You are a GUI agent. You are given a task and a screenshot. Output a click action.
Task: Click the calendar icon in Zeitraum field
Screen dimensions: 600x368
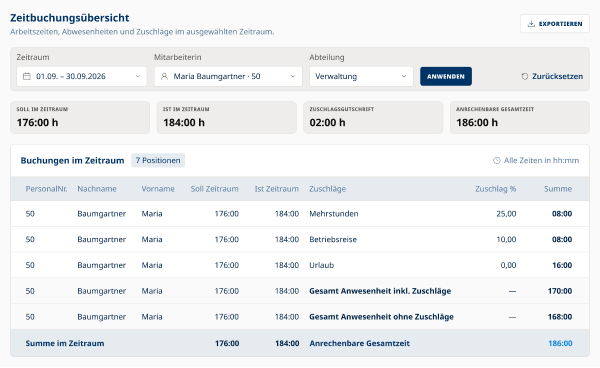27,77
